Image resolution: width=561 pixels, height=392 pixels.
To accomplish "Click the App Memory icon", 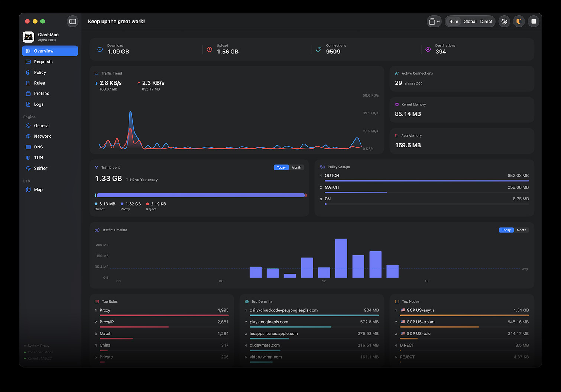I will click(397, 136).
